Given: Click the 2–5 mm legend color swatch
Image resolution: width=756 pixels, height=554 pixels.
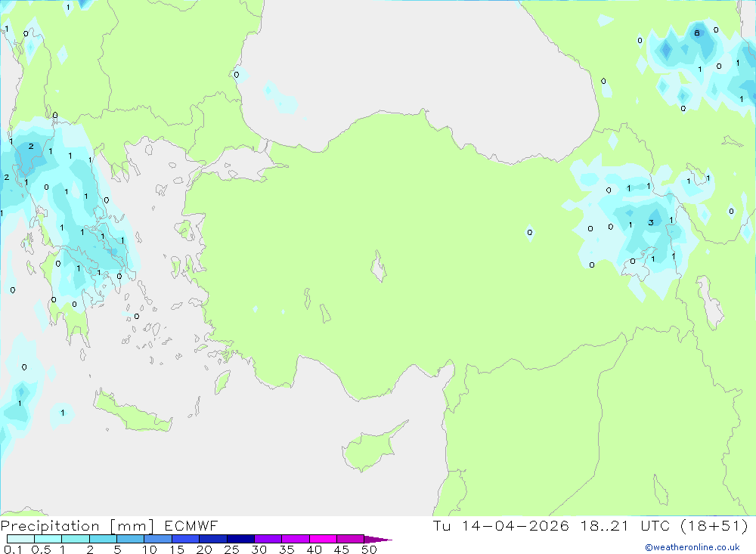Looking at the screenshot, I should click(103, 539).
